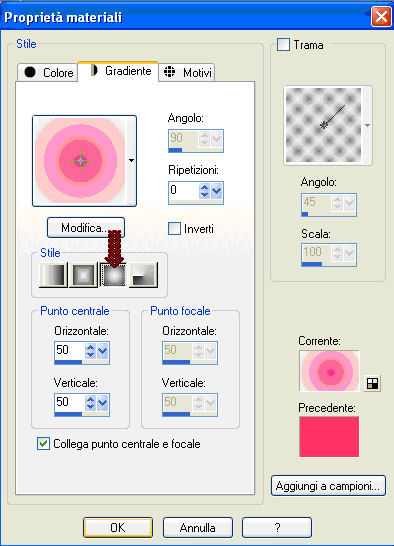This screenshot has width=394, height=546.
Task: Click the black circle Colore tab icon
Action: 30,72
